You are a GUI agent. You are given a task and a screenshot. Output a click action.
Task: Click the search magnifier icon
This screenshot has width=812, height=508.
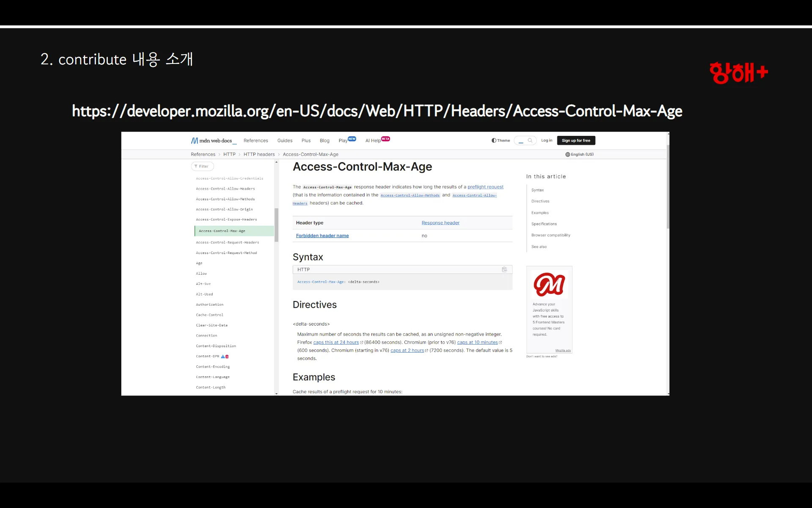tap(530, 141)
